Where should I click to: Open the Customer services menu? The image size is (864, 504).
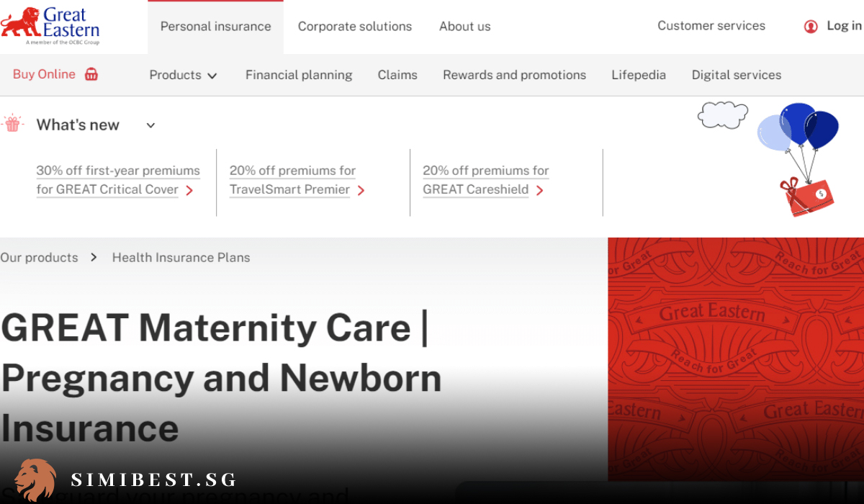click(711, 26)
